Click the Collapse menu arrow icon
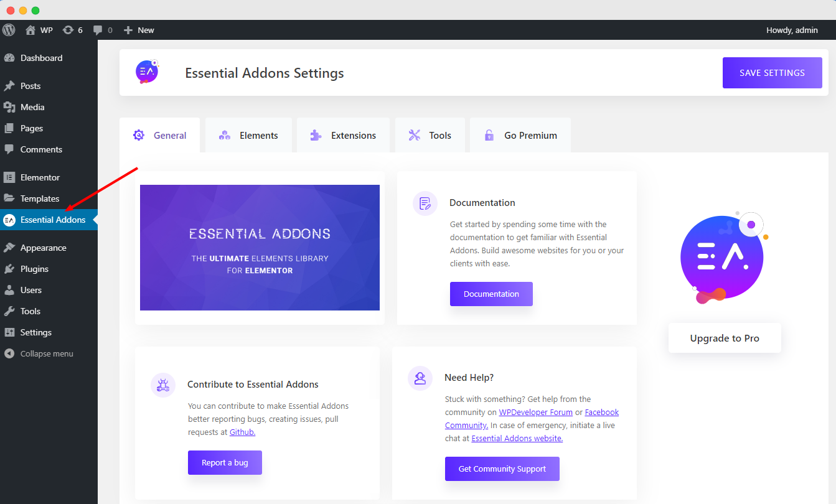The image size is (836, 504). click(x=9, y=353)
